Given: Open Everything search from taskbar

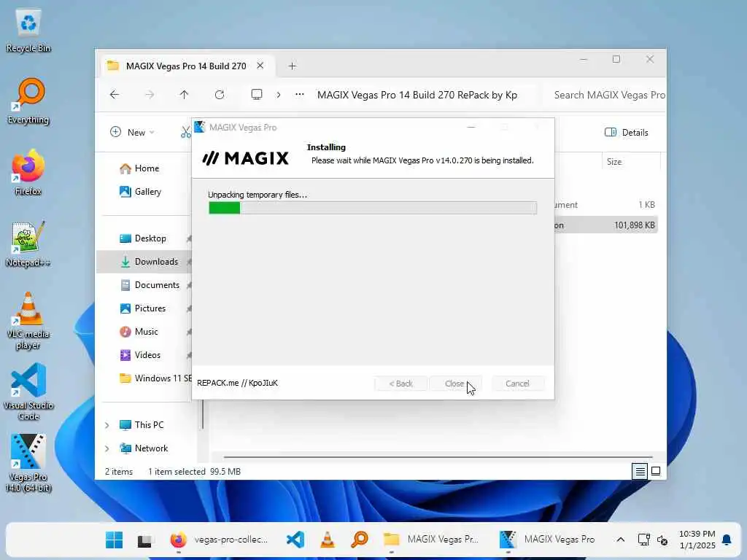Looking at the screenshot, I should click(359, 540).
